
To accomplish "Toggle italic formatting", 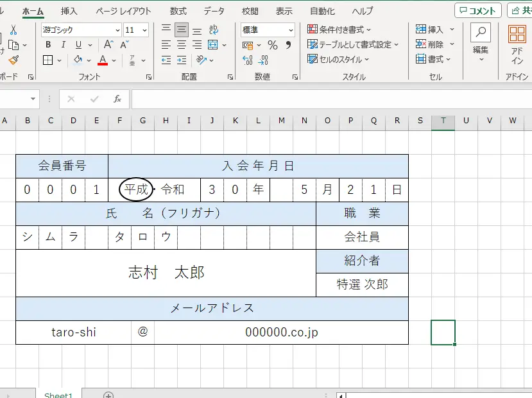I will tap(63, 45).
